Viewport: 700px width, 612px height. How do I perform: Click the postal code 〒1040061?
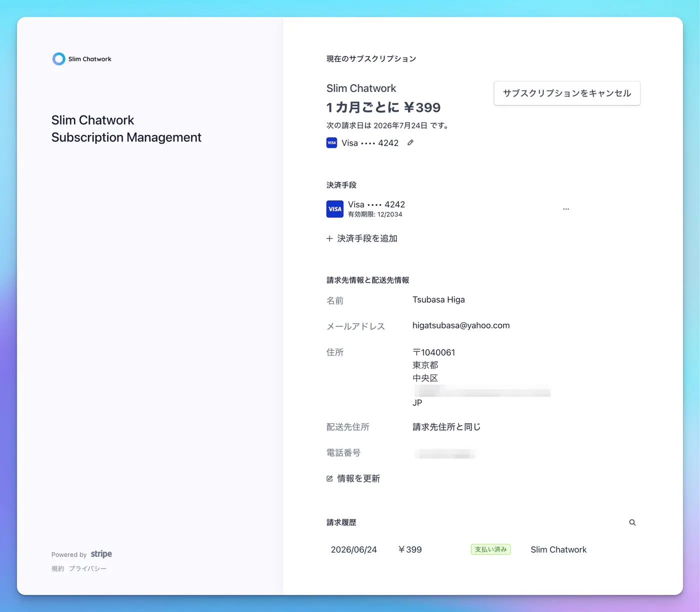(434, 353)
